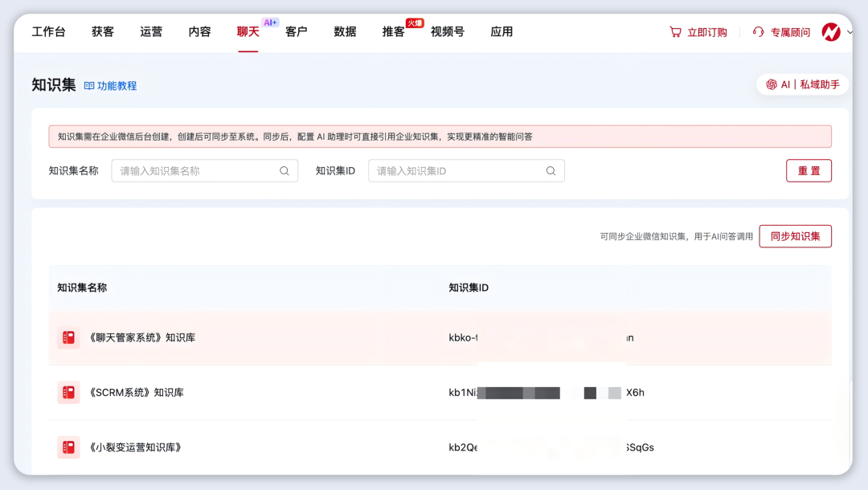Open the AI 私域助手 assistant icon
Viewport: 868px width, 490px height.
click(772, 83)
